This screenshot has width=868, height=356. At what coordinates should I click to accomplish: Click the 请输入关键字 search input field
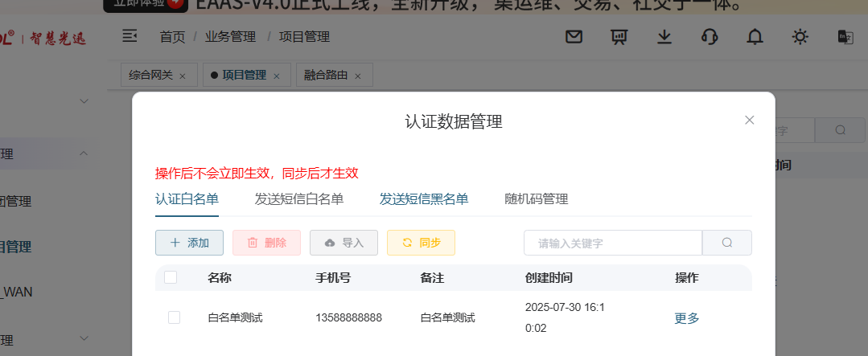tap(612, 243)
